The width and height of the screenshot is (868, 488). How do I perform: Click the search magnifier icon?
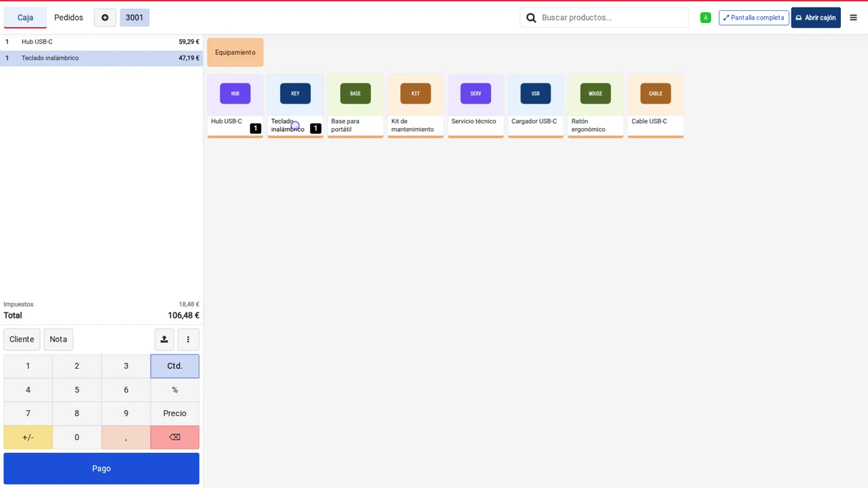[532, 18]
